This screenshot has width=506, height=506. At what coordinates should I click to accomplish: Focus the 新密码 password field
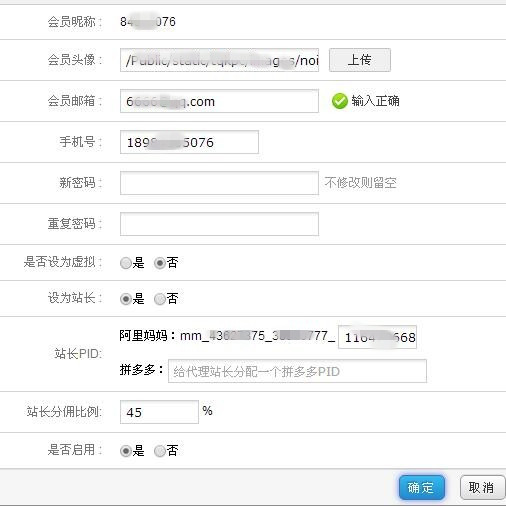(219, 183)
